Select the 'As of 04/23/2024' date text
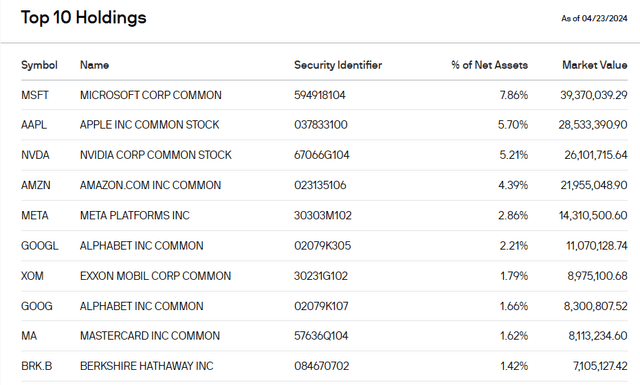 point(594,18)
